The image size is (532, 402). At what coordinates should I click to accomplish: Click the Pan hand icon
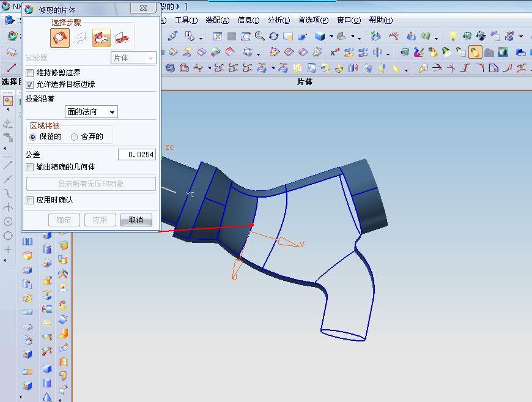coord(288,36)
